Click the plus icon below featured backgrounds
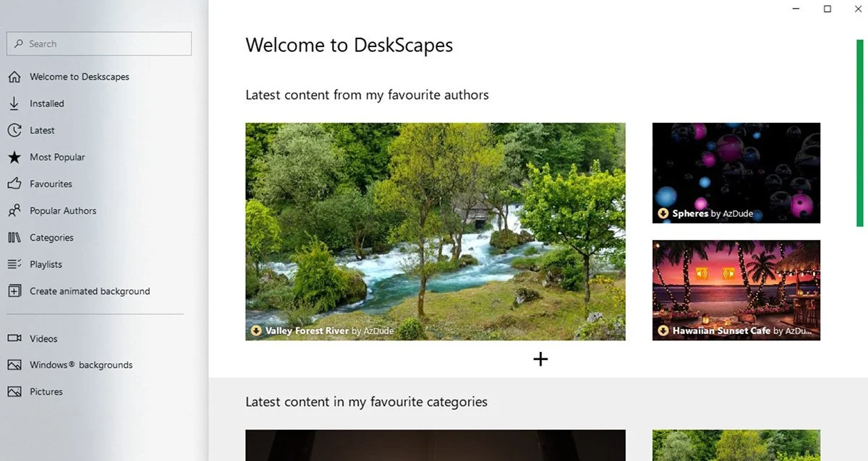 point(540,358)
